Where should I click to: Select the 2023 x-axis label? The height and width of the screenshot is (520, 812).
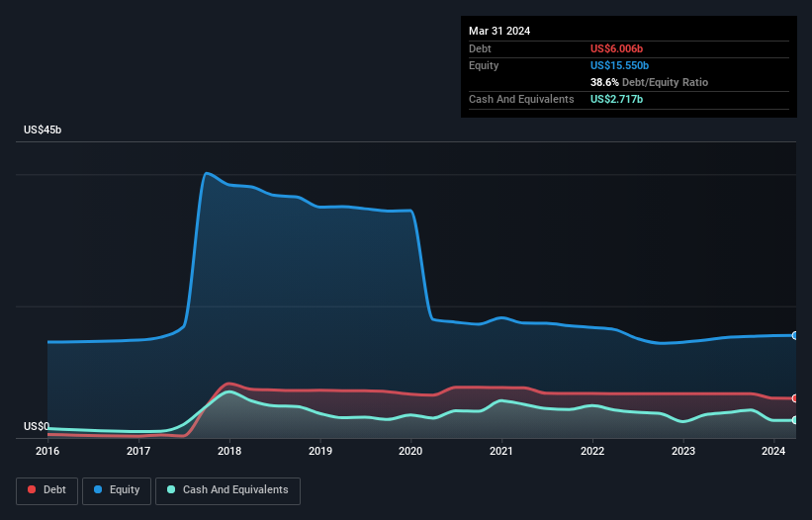[x=683, y=451]
